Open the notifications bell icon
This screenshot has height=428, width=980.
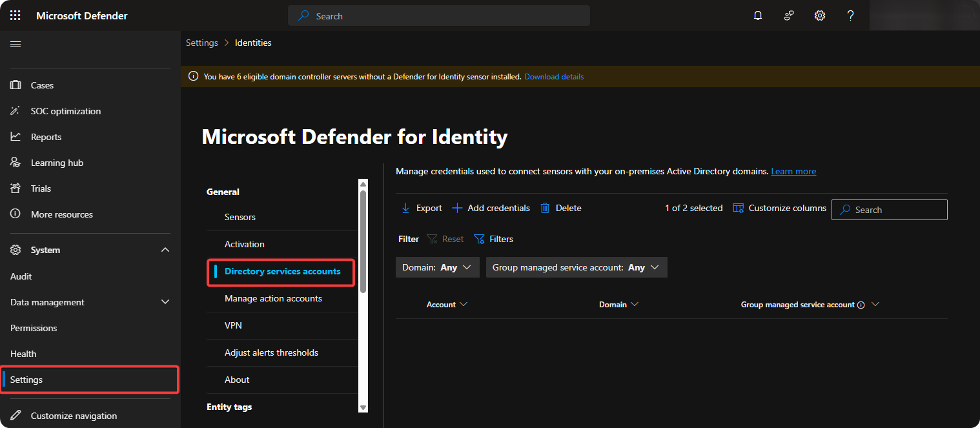click(x=758, y=15)
